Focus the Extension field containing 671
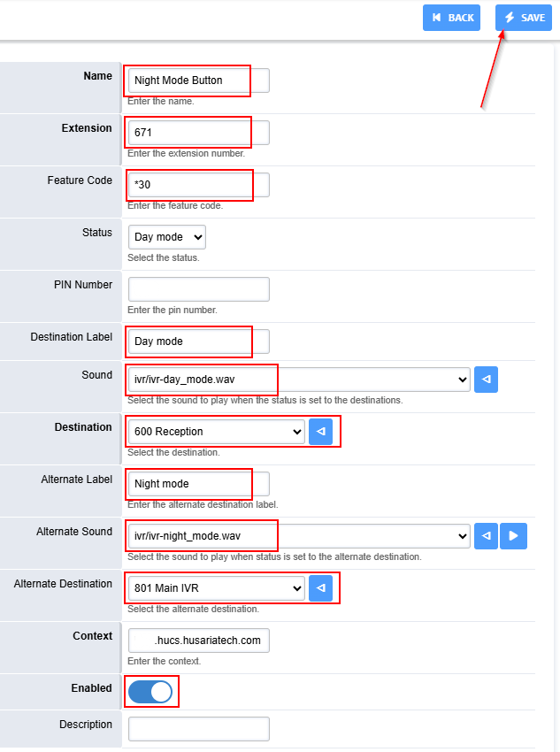 (x=198, y=133)
